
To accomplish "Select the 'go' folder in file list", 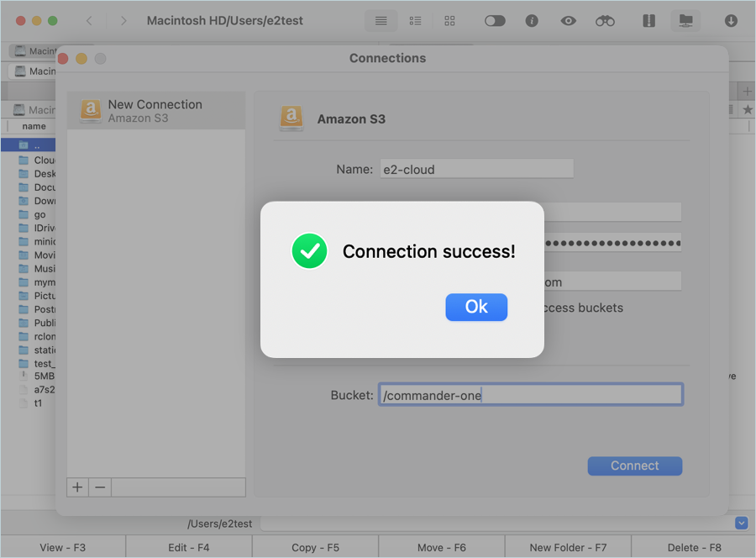I will click(x=29, y=214).
